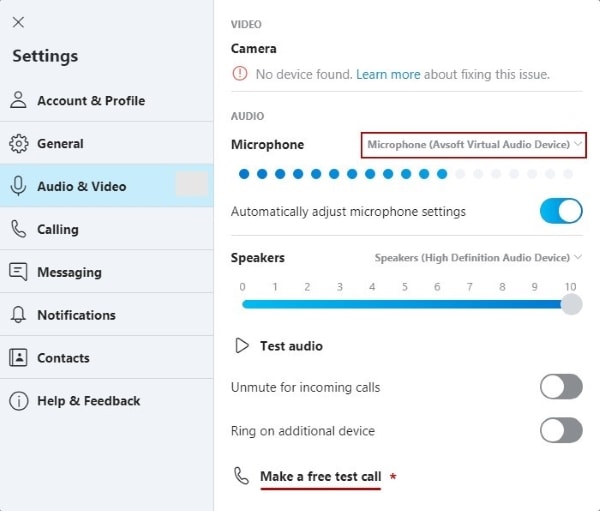Screen dimensions: 600x511
Task: Click the speaker volume slider handle
Action: (x=570, y=304)
